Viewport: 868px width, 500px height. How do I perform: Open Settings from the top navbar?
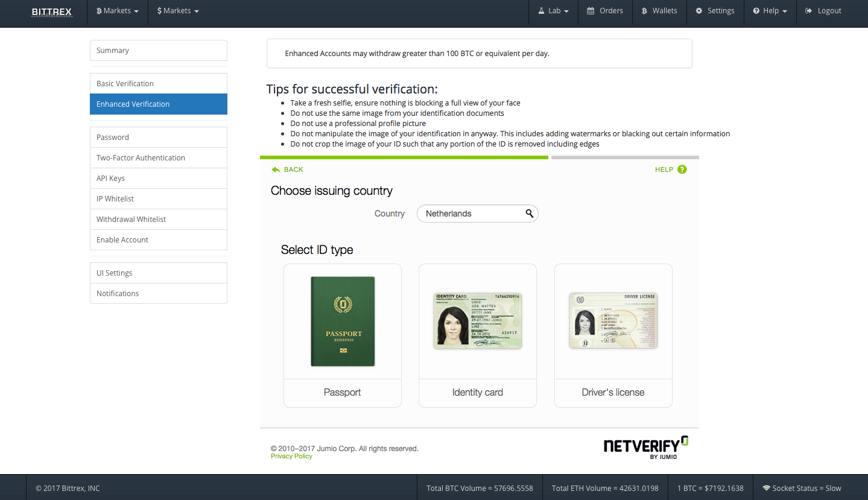point(715,11)
